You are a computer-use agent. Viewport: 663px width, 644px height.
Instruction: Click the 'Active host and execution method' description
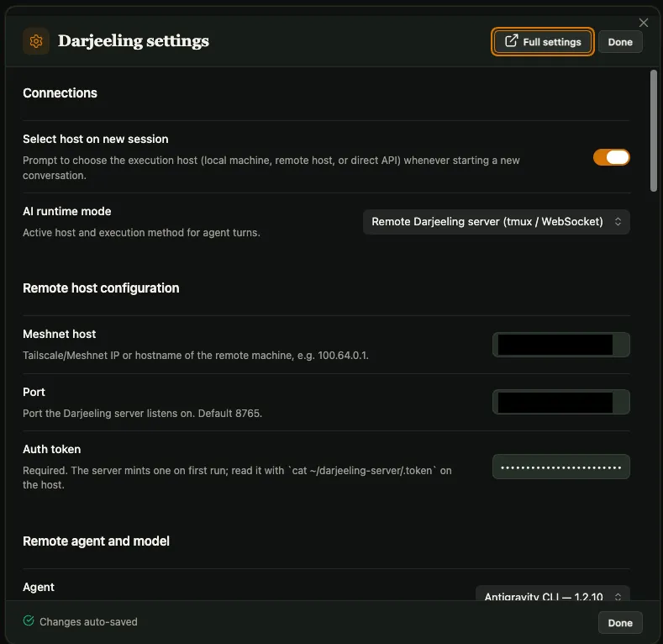141,233
